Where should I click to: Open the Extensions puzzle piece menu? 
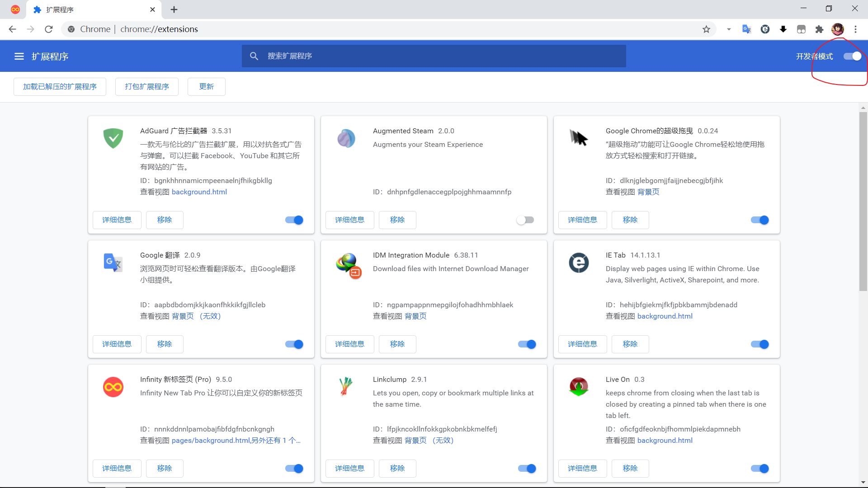click(819, 29)
